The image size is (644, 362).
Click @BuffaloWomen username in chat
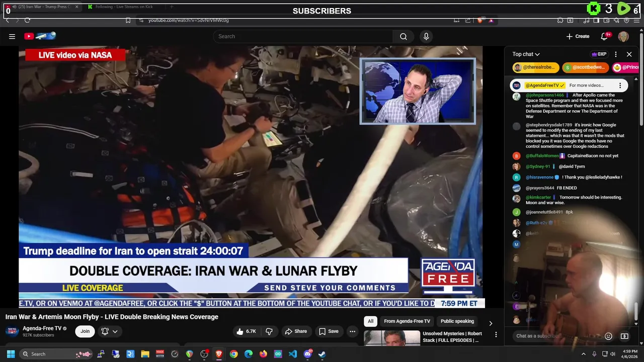542,156
